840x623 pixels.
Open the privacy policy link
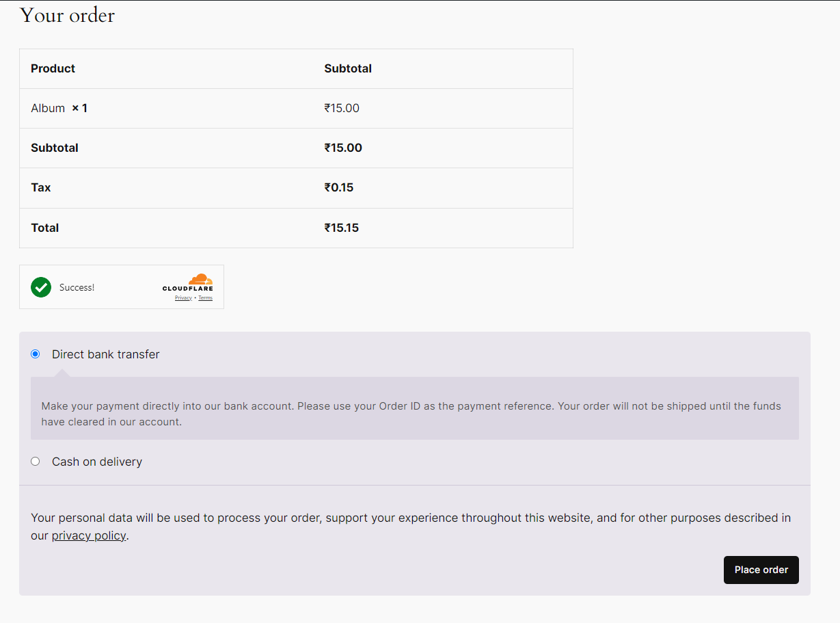tap(89, 536)
